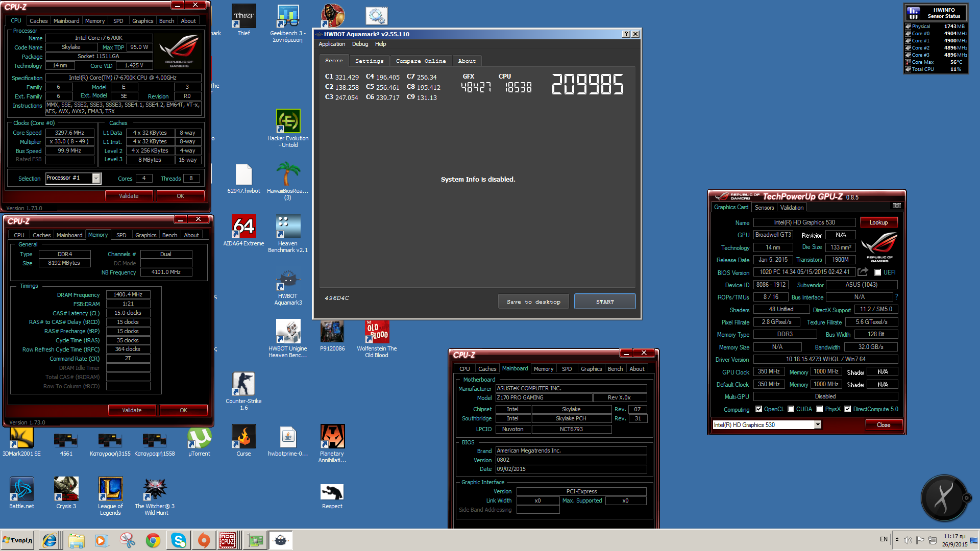Switch to Compare Online tab in Aquamark3
980x551 pixels.
tap(421, 61)
